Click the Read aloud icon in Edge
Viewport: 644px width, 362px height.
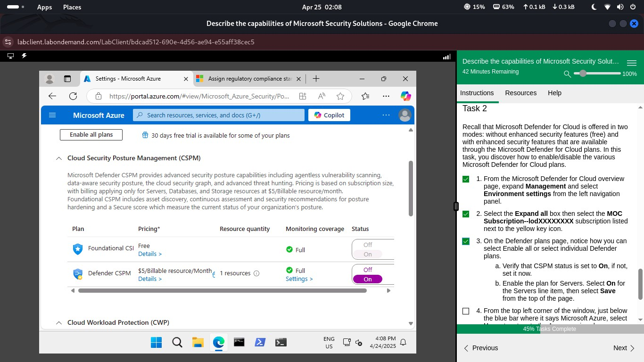pos(321,96)
